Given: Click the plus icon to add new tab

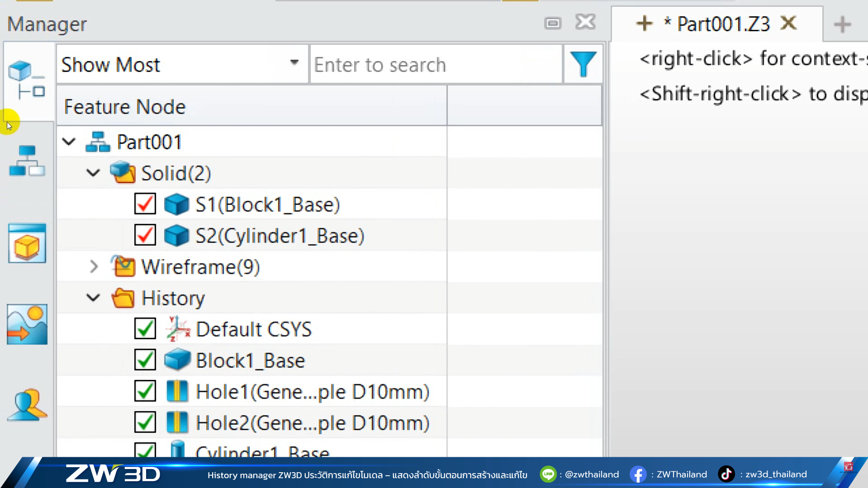Looking at the screenshot, I should [842, 24].
